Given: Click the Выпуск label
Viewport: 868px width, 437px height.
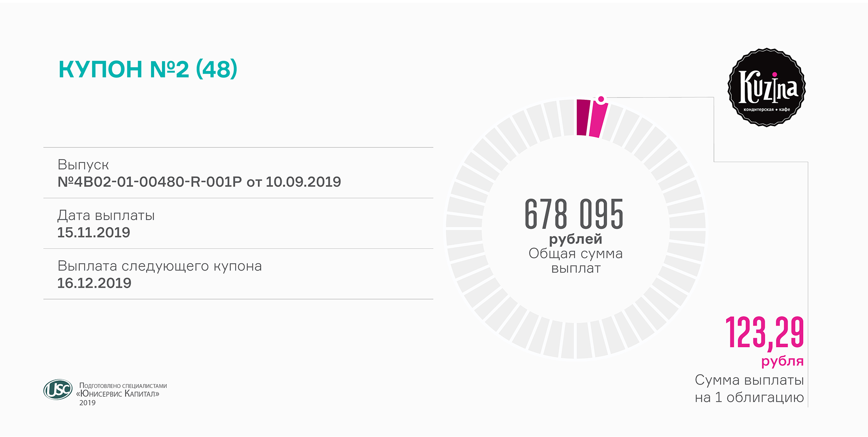Looking at the screenshot, I should [x=83, y=165].
